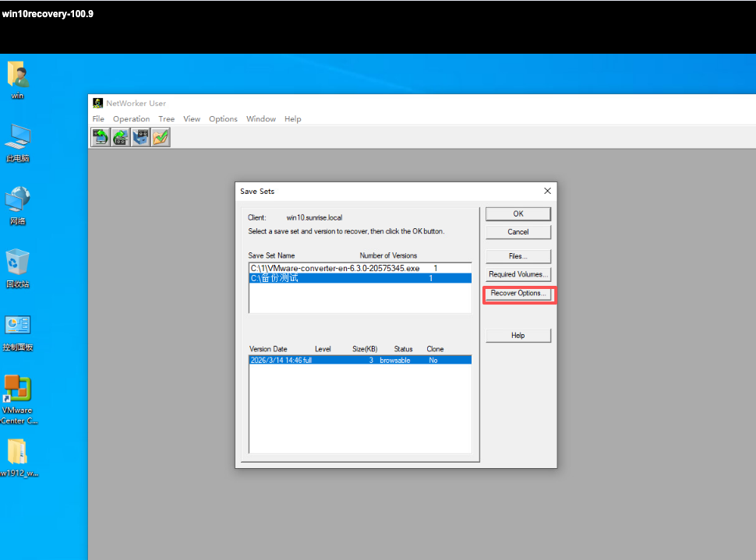Select the 控制面板 desktop icon
Image resolution: width=756 pixels, height=560 pixels.
pos(18,333)
